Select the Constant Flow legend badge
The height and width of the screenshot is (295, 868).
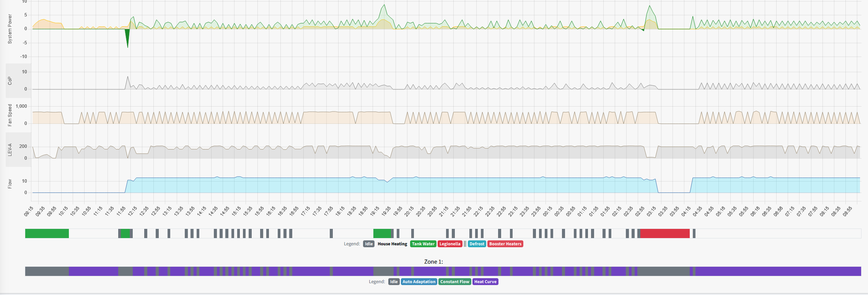(454, 282)
